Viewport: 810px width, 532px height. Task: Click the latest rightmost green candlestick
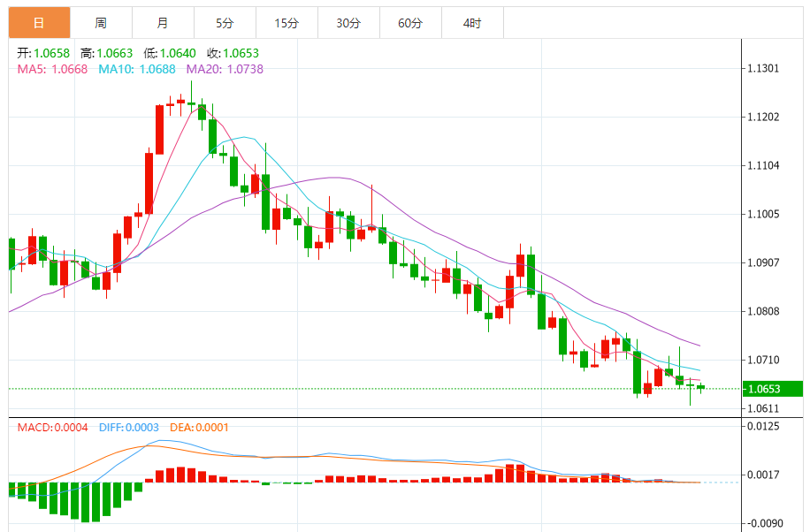pos(700,387)
